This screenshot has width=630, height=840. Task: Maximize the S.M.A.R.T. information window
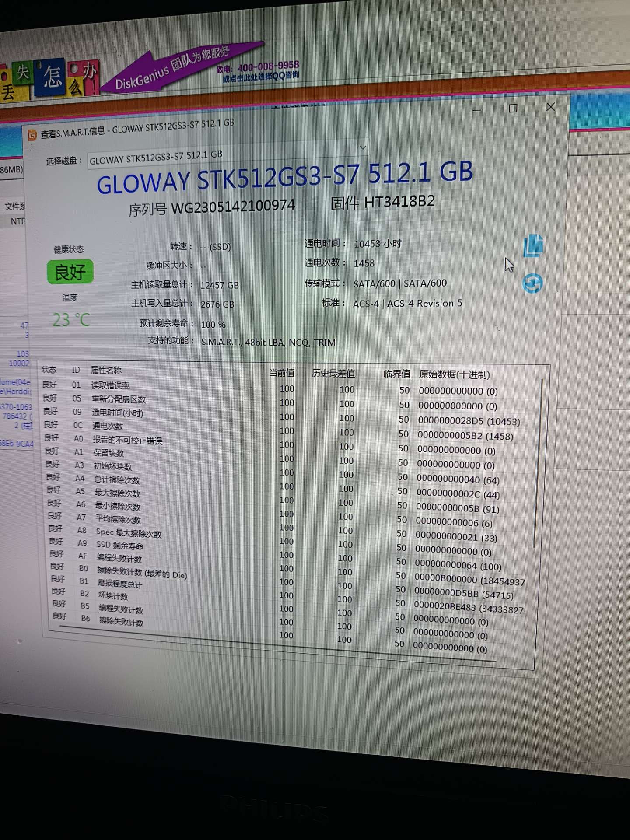[x=513, y=108]
